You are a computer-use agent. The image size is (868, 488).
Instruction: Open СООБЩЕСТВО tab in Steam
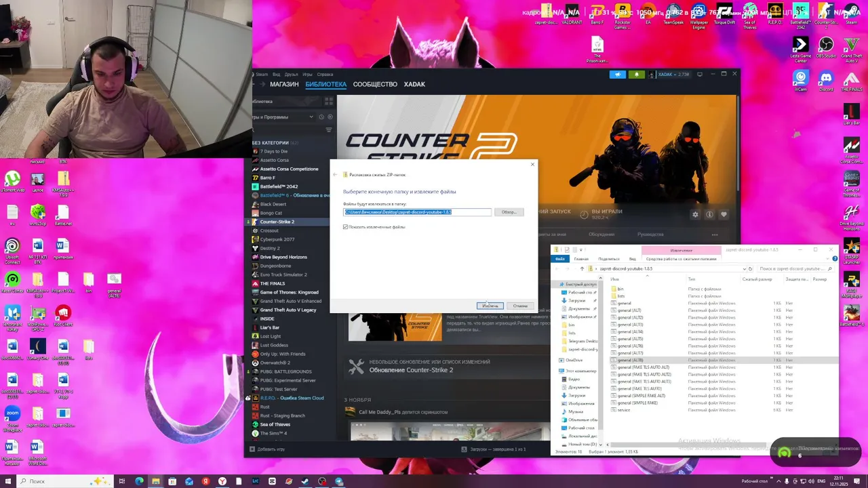click(x=375, y=85)
